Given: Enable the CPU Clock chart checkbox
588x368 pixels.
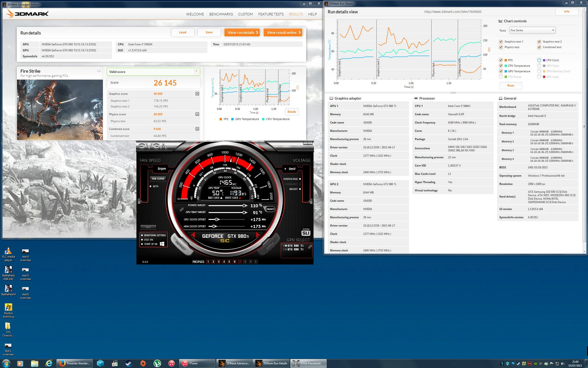Looking at the screenshot, I should pos(539,60).
